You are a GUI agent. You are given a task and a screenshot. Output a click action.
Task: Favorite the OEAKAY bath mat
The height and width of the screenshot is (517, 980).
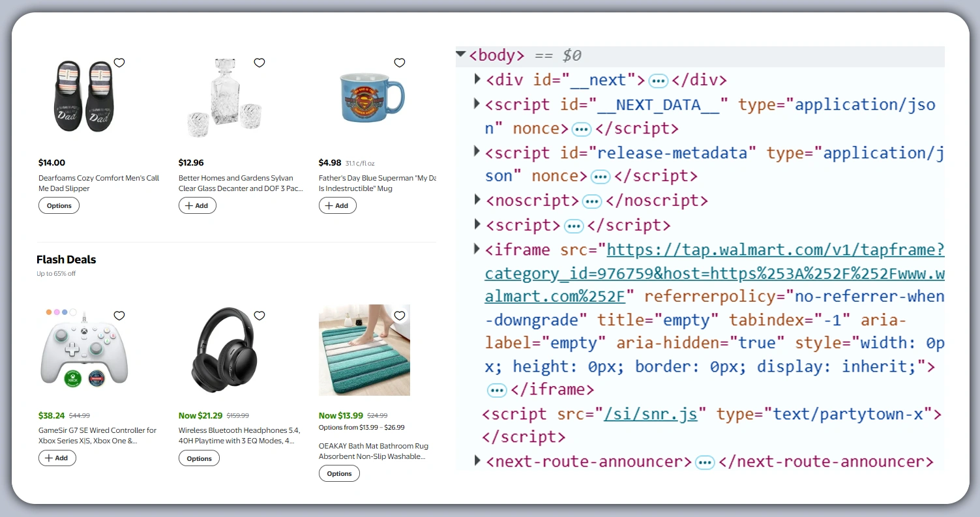coord(400,316)
